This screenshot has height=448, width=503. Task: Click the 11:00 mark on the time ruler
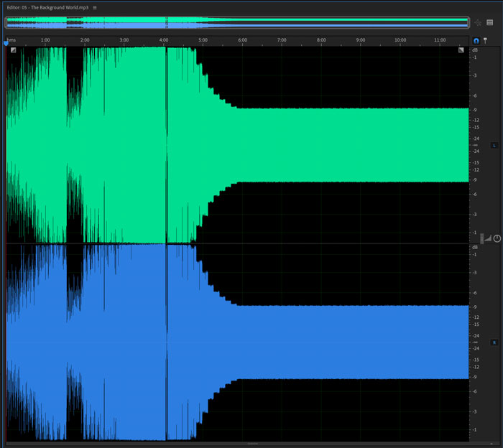(440, 40)
